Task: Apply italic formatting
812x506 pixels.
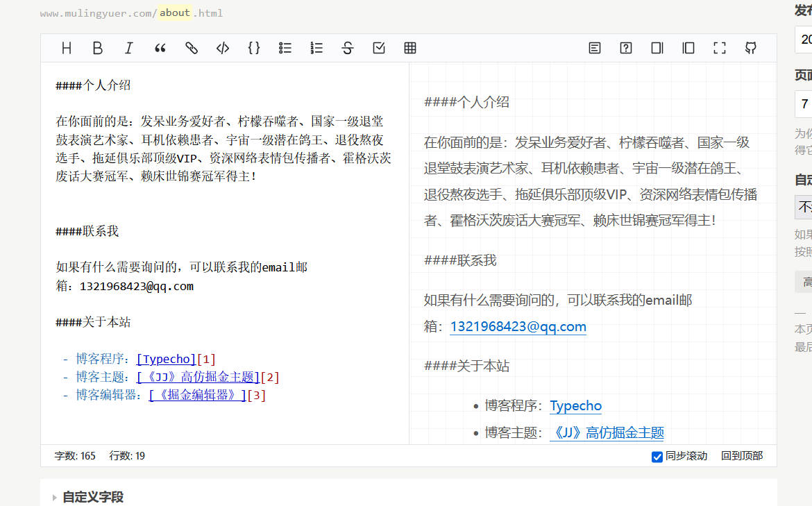Action: pyautogui.click(x=129, y=48)
